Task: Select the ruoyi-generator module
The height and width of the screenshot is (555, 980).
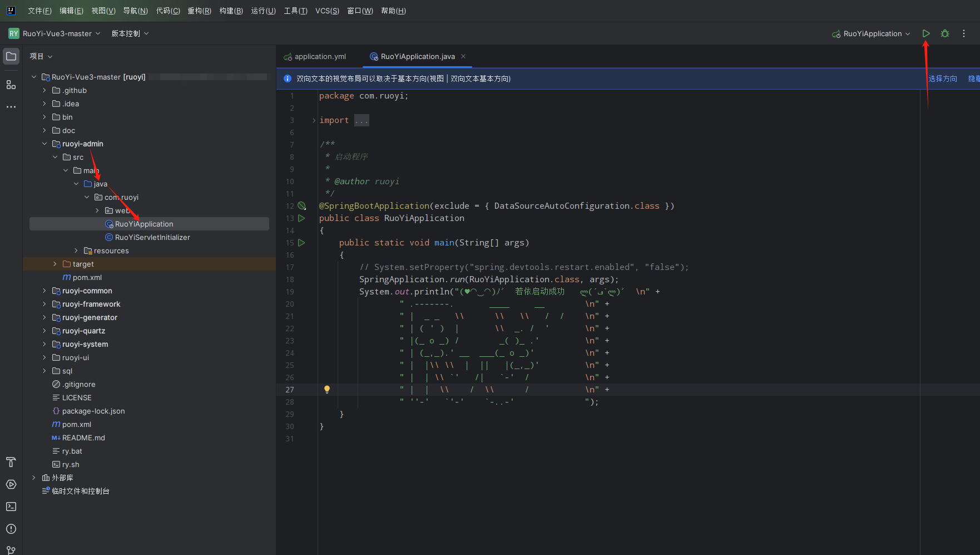Action: (x=90, y=317)
